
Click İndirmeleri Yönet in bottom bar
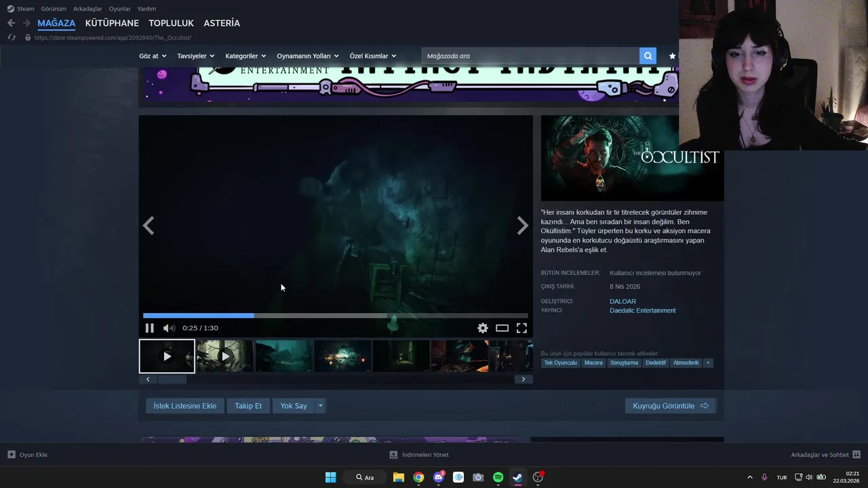tap(419, 455)
